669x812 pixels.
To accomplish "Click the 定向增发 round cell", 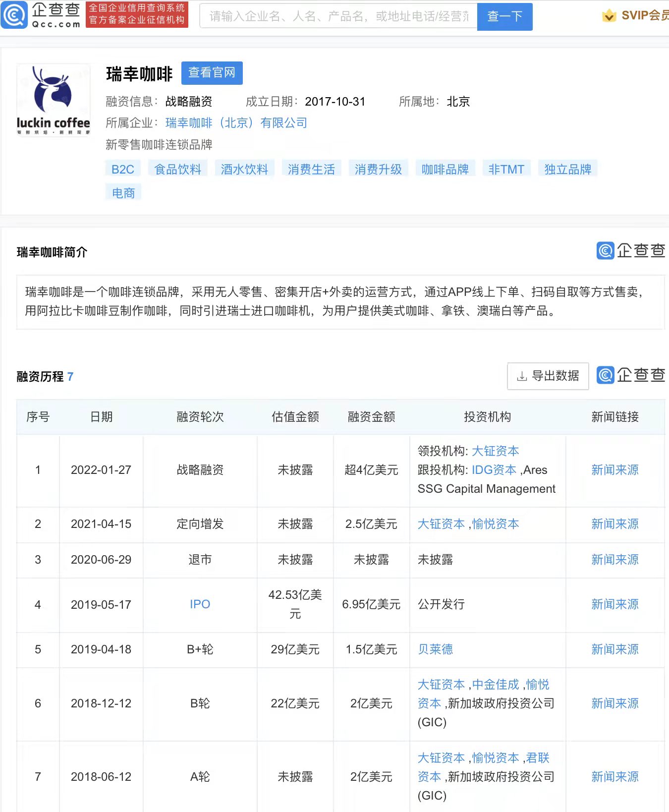I will point(200,524).
